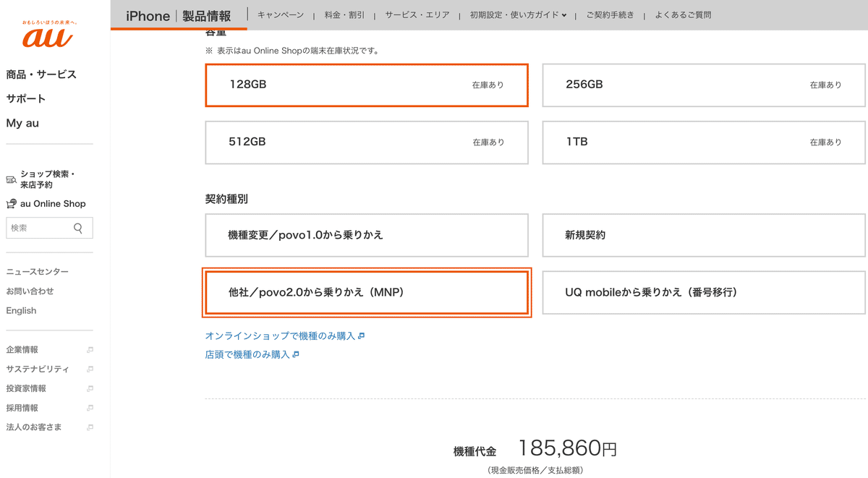Click the search magnifier icon
The image size is (868, 478).
pyautogui.click(x=78, y=229)
